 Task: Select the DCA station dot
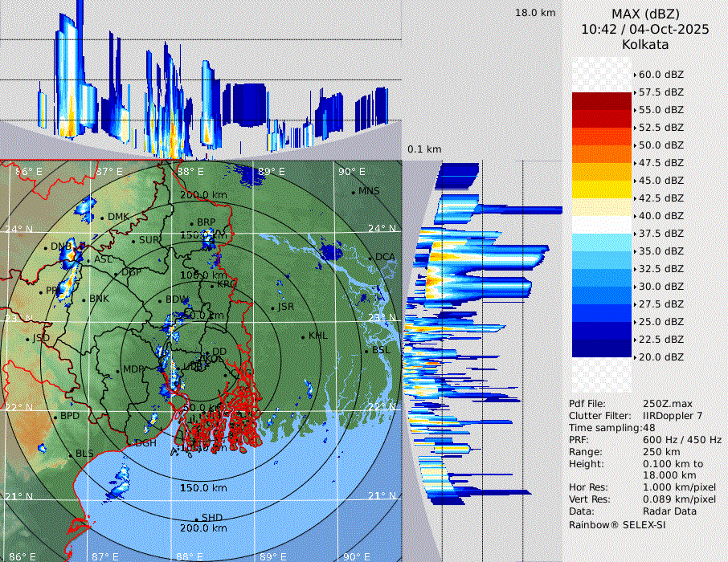370,258
